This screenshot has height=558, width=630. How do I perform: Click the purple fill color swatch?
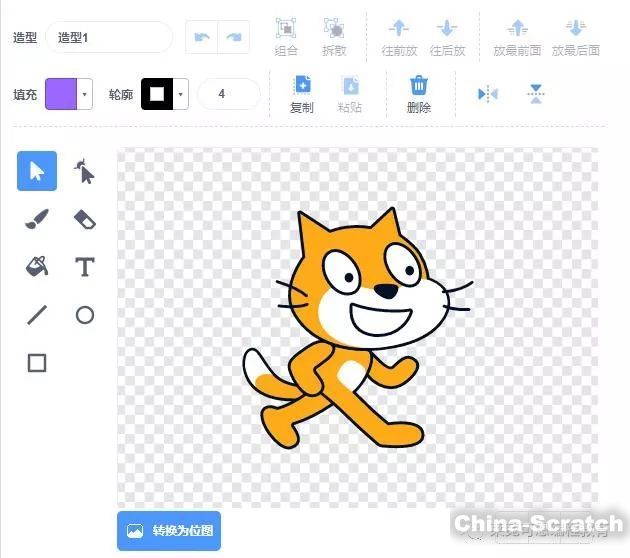coord(61,95)
